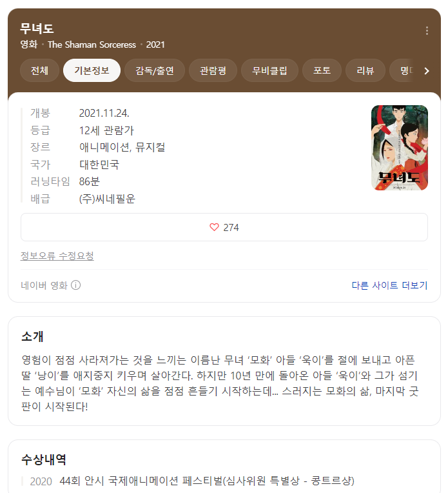
Task: Open the Naver Movie info circle icon
Action: (75, 285)
